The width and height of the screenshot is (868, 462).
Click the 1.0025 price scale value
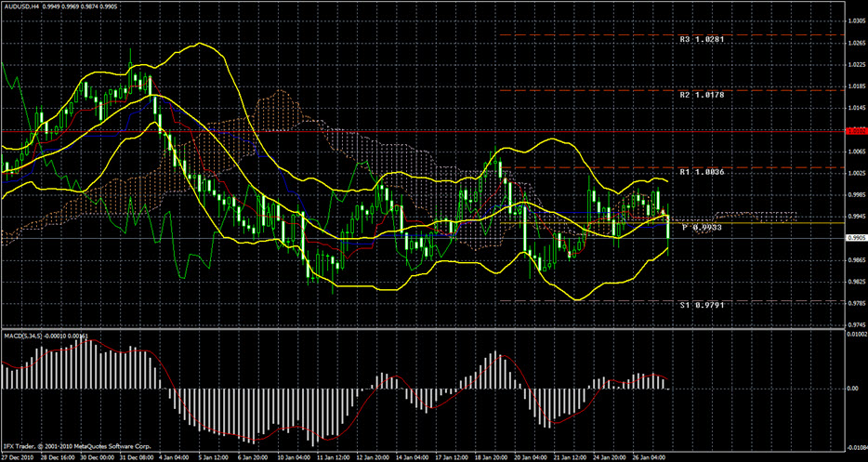(856, 173)
